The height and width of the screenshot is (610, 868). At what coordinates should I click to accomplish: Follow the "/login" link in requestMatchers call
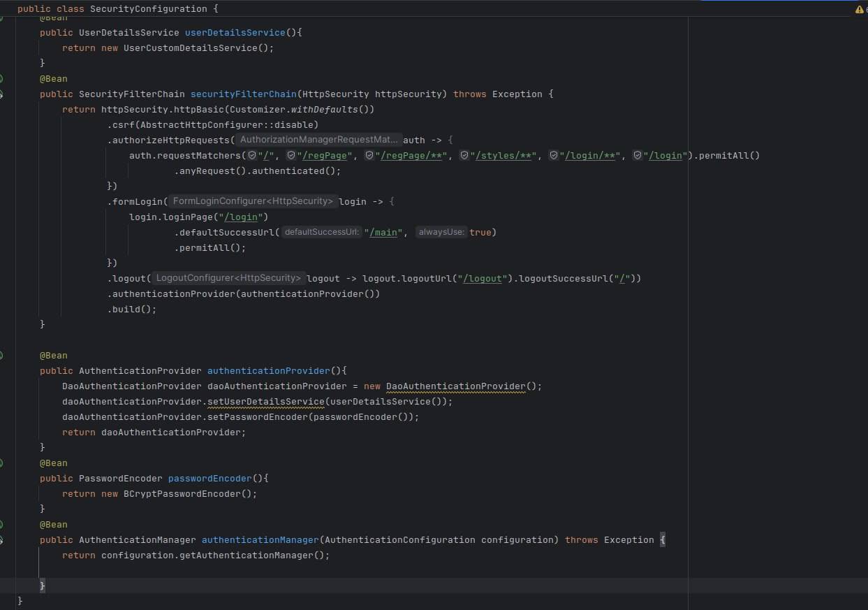(665, 156)
